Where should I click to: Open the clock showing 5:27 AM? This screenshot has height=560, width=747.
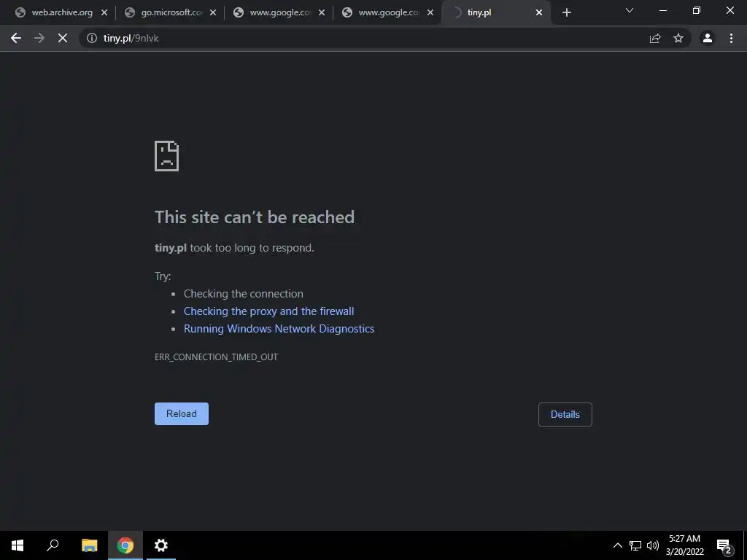click(x=684, y=545)
